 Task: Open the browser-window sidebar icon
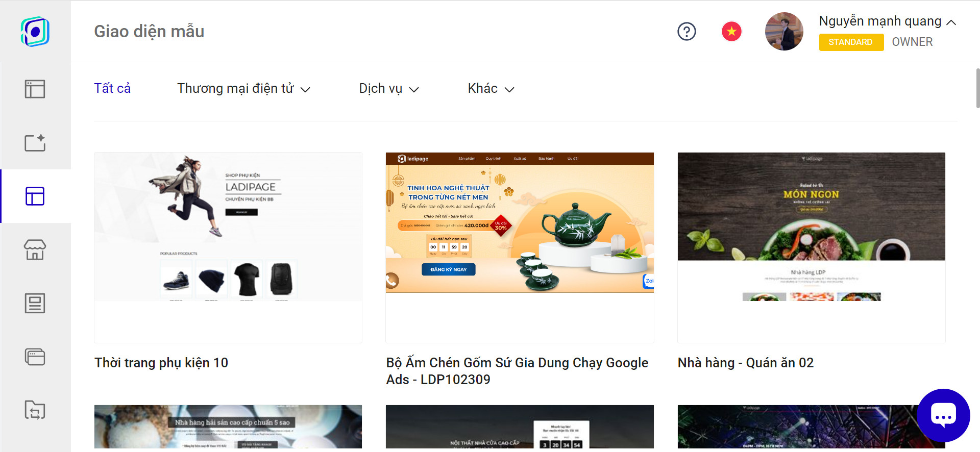[35, 357]
